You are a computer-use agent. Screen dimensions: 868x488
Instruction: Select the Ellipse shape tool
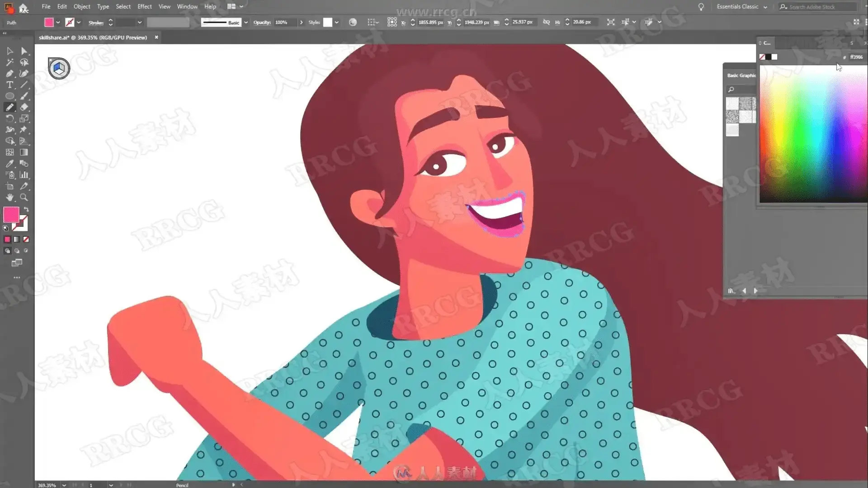9,96
